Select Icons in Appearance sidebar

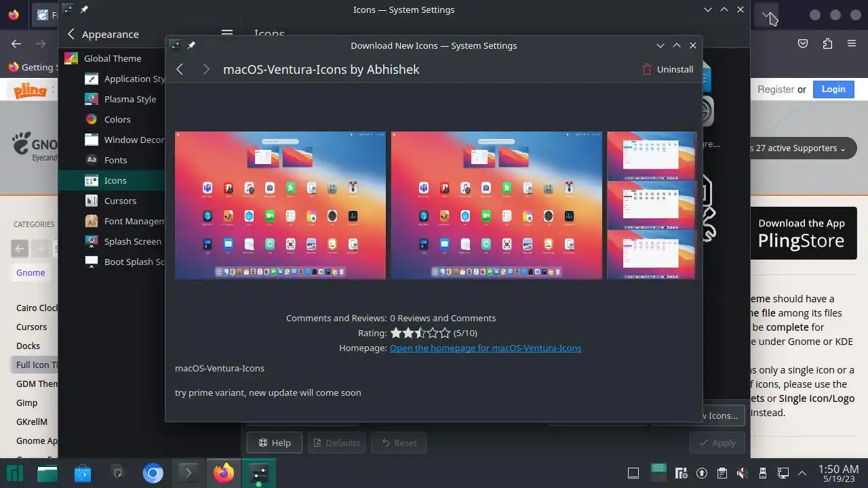click(113, 180)
